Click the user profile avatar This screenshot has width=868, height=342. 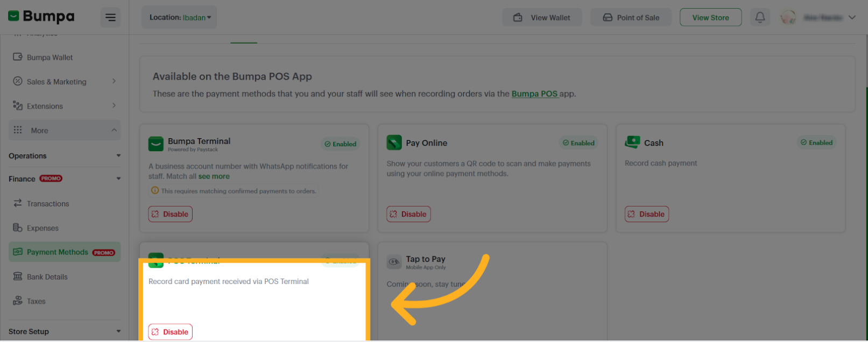788,17
